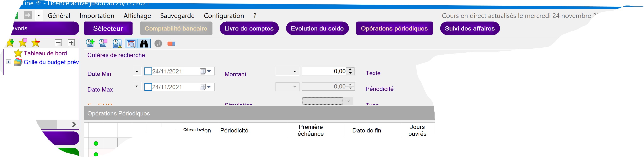This screenshot has width=644, height=157.
Task: Open the Importation menu
Action: [x=97, y=16]
